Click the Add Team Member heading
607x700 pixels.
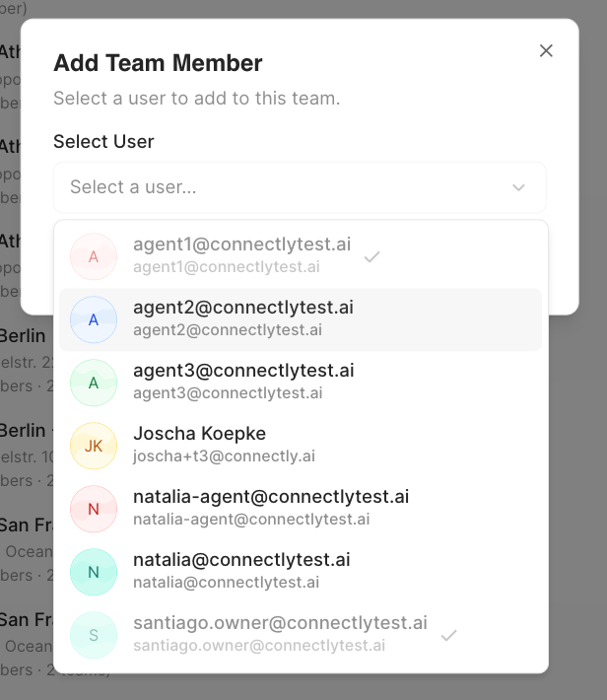pos(158,63)
